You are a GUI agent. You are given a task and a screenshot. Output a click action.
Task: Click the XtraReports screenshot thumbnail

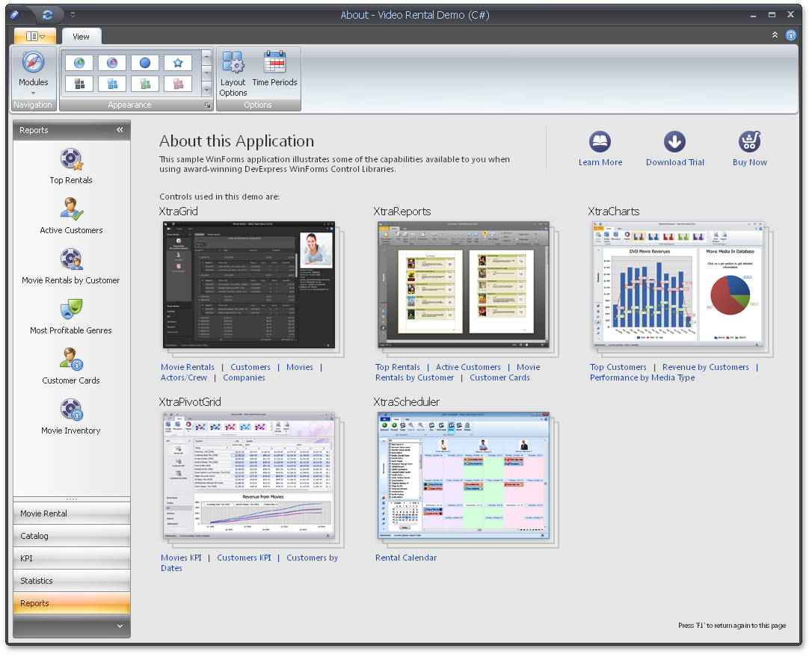(x=464, y=285)
